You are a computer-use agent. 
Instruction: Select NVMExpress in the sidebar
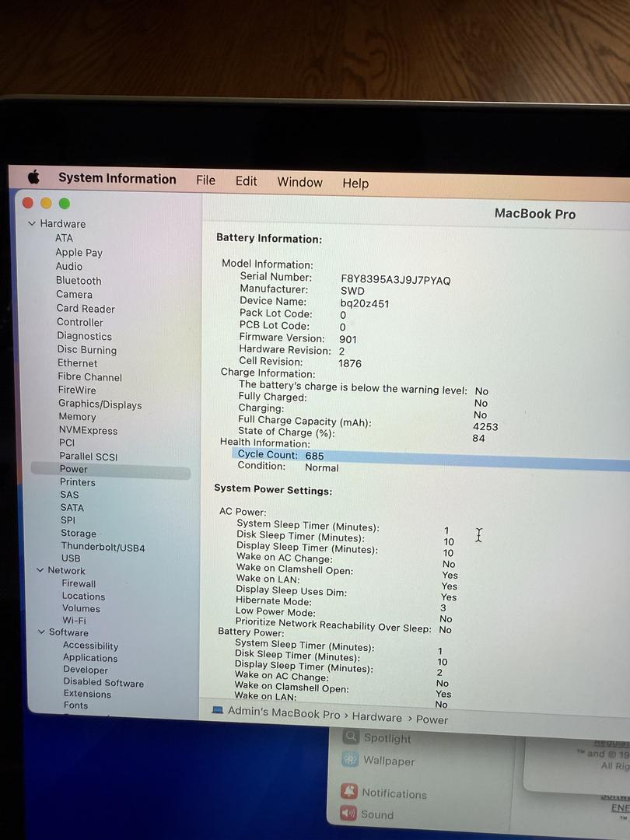click(x=89, y=430)
